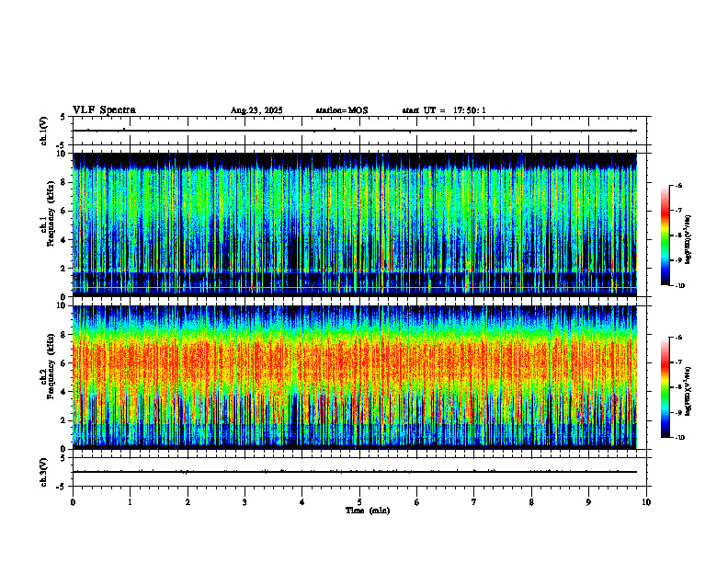Click the ch.3 voltage waveform trace
Image resolution: width=728 pixels, height=563 pixels.
click(x=355, y=472)
